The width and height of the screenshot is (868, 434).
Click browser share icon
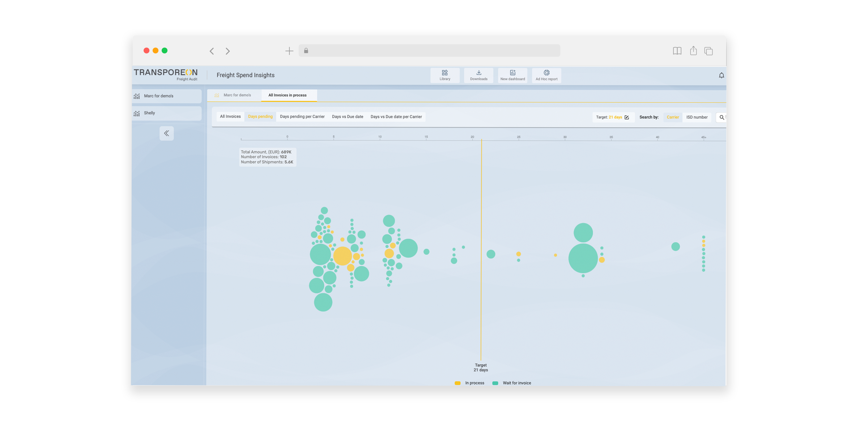693,51
